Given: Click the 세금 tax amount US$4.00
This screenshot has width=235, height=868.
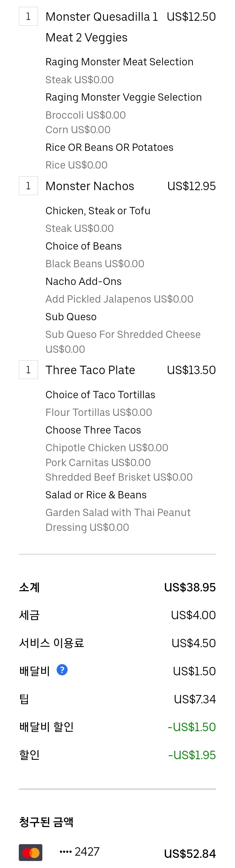Looking at the screenshot, I should pyautogui.click(x=193, y=615).
